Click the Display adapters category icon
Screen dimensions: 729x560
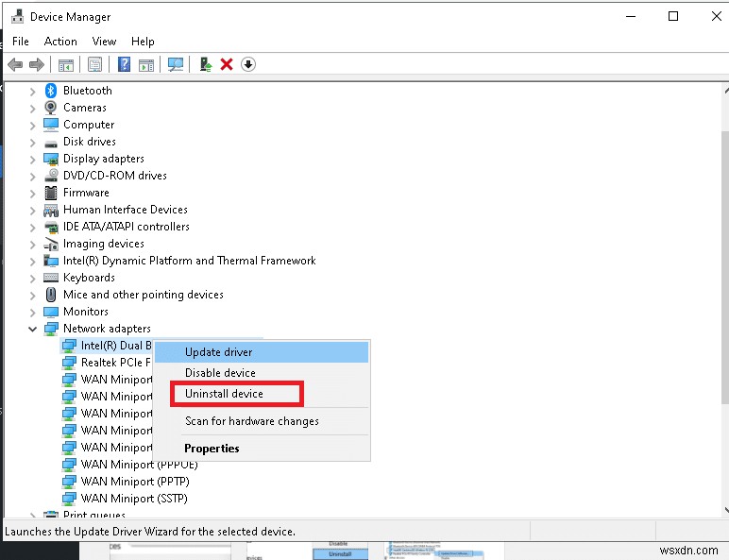pyautogui.click(x=51, y=159)
